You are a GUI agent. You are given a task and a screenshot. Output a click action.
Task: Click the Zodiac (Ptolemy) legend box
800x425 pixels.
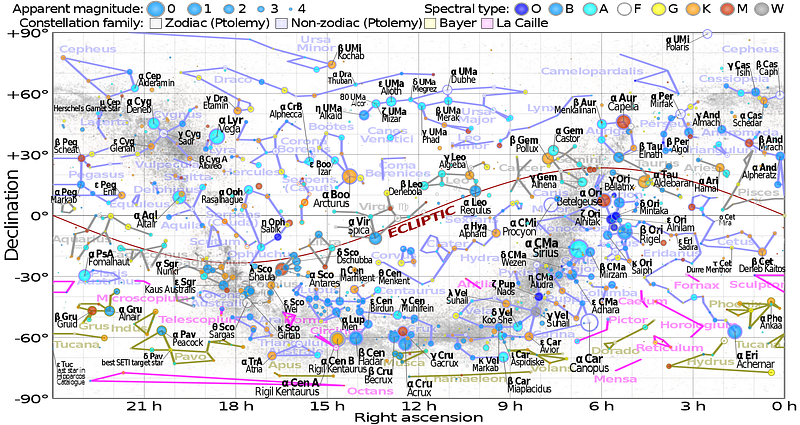click(x=157, y=23)
